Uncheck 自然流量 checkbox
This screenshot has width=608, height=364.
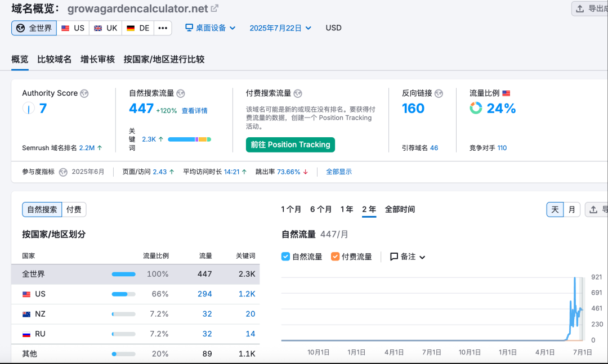pyautogui.click(x=285, y=257)
